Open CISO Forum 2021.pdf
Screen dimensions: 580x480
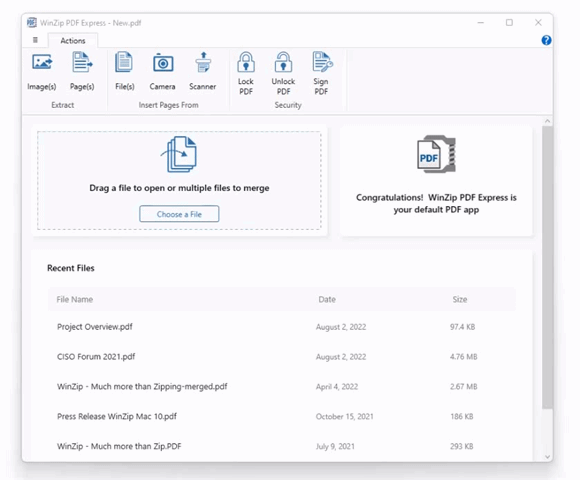pyautogui.click(x=96, y=357)
